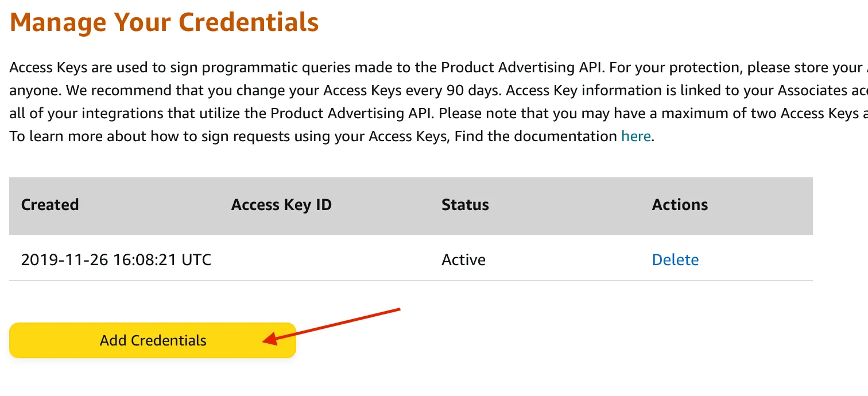Click the Delete action link

(675, 259)
